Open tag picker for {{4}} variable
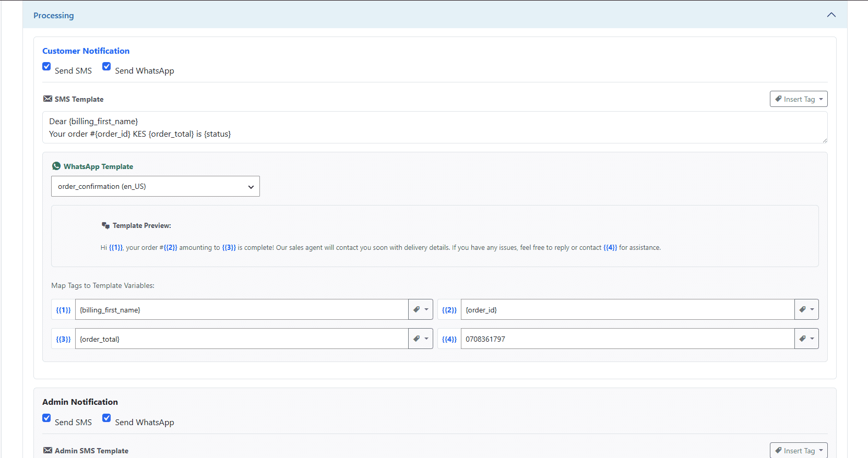 pos(806,339)
